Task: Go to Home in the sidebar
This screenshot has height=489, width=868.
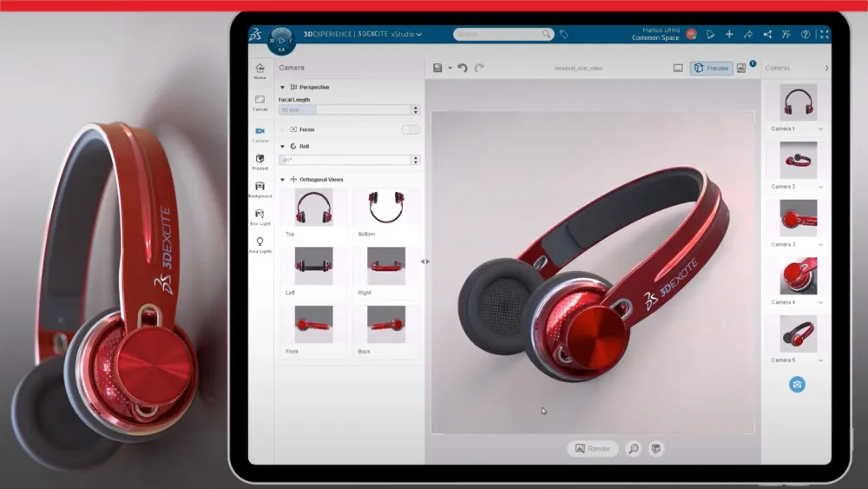Action: tap(260, 70)
